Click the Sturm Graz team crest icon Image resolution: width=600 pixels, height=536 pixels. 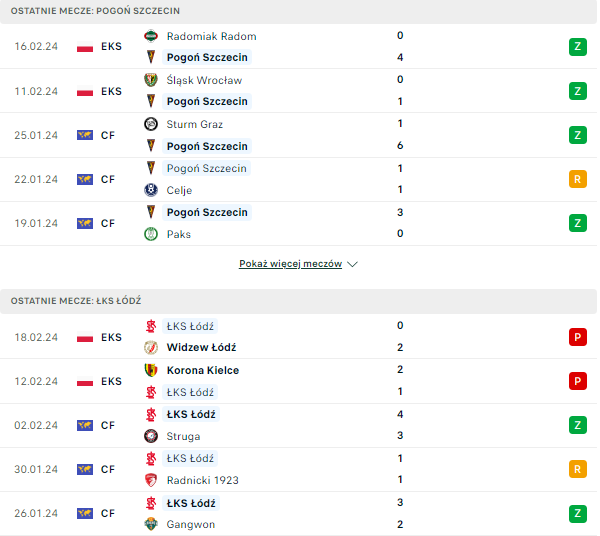tap(151, 124)
